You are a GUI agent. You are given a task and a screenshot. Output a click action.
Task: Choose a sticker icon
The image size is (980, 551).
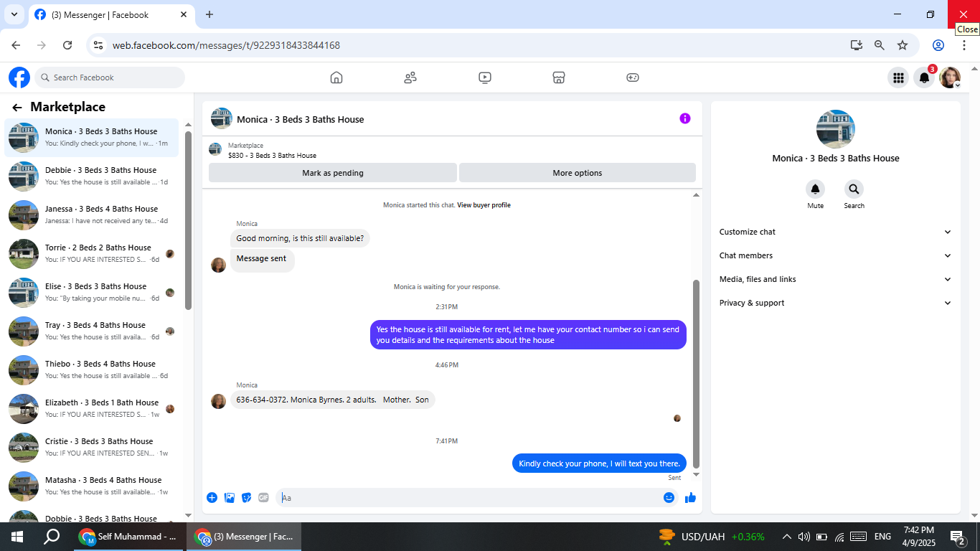(247, 497)
